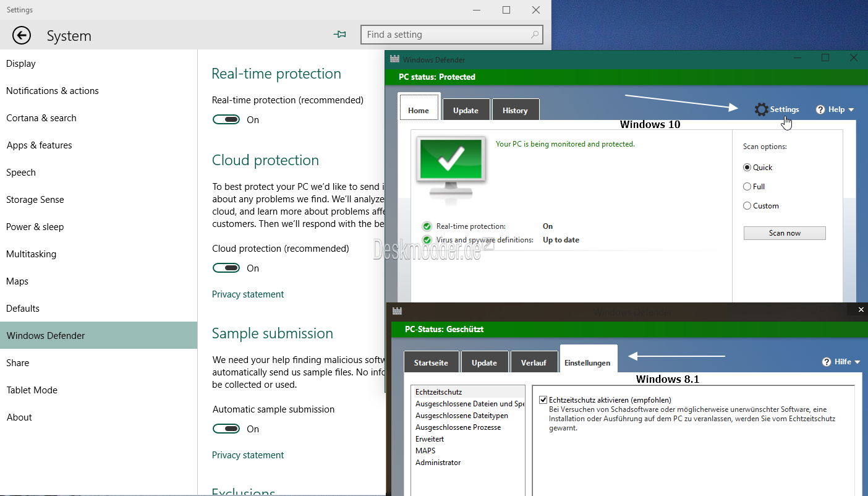This screenshot has height=496, width=868.
Task: Switch to the Home tab
Action: (x=419, y=108)
